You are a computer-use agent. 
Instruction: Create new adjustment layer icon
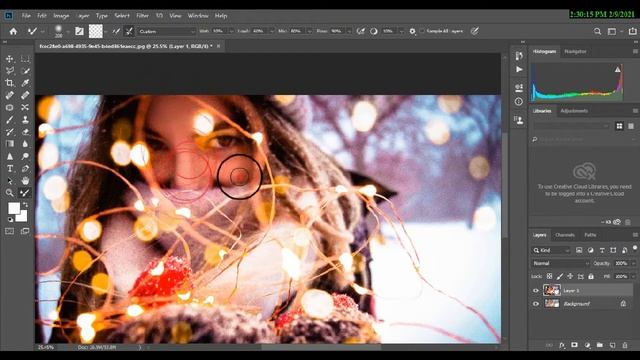coord(587,345)
